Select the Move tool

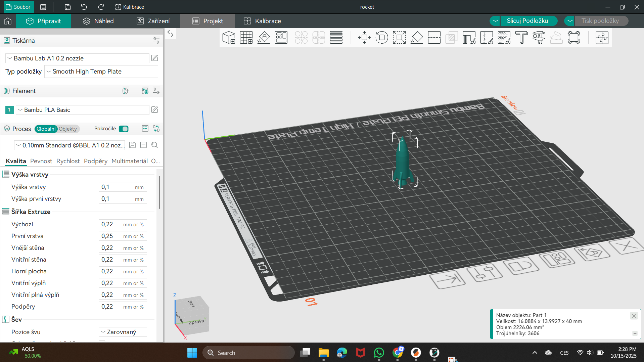pos(364,37)
